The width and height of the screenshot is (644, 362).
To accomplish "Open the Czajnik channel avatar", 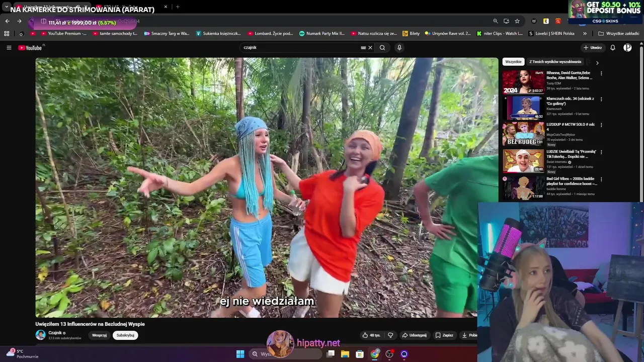I will 40,335.
